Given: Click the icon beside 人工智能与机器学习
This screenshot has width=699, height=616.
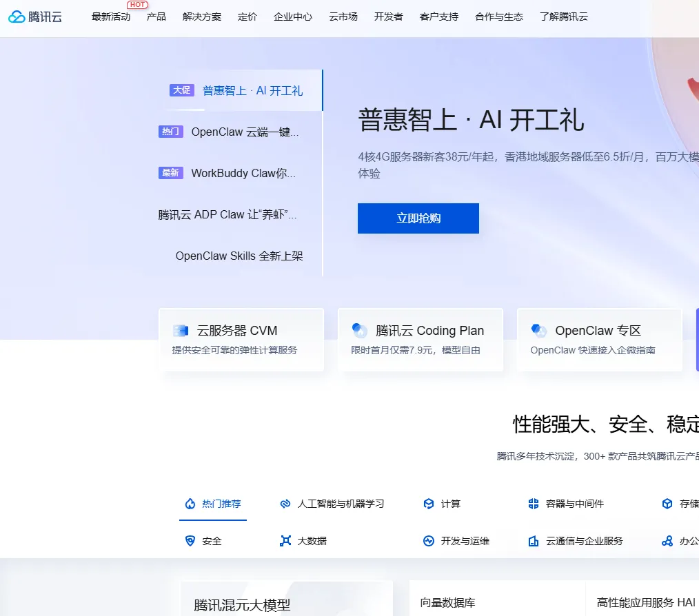Looking at the screenshot, I should (x=285, y=504).
